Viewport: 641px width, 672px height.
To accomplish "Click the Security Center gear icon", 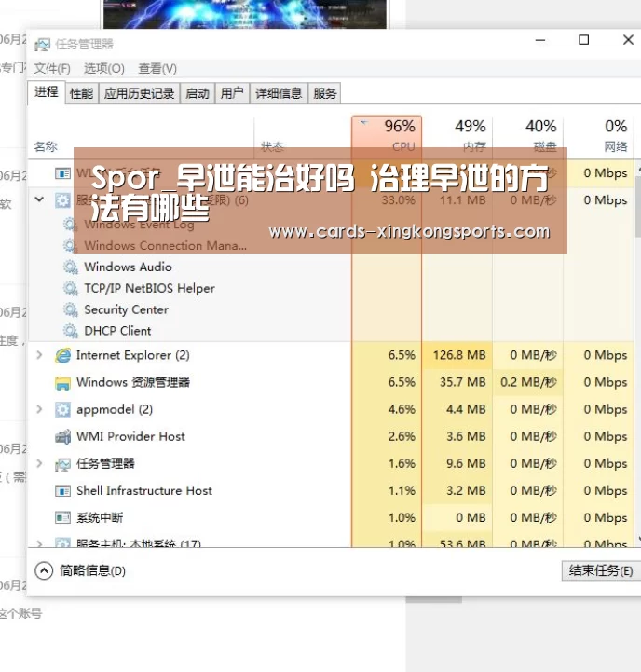I will [x=70, y=309].
